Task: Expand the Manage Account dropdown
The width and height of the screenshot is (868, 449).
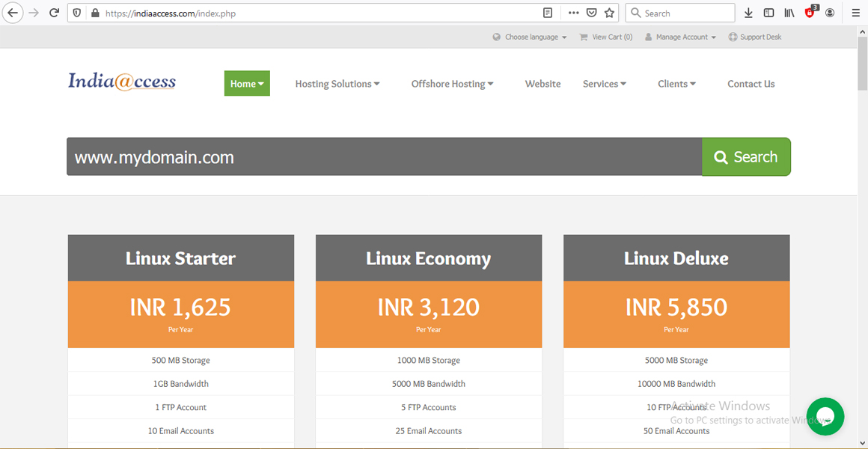Action: [680, 36]
